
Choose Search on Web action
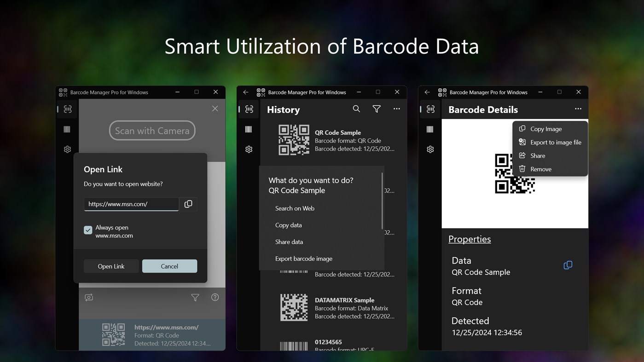click(295, 208)
